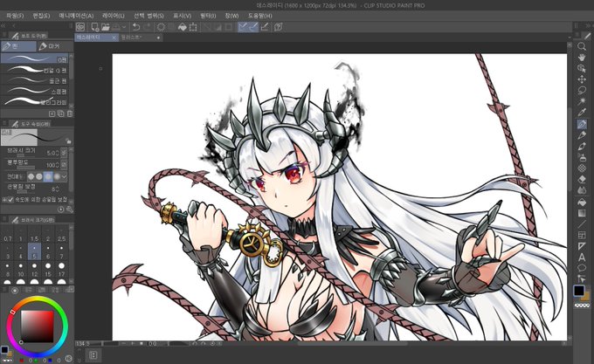Select the second anti-aliasing option
The width and height of the screenshot is (594, 364).
tap(39, 176)
